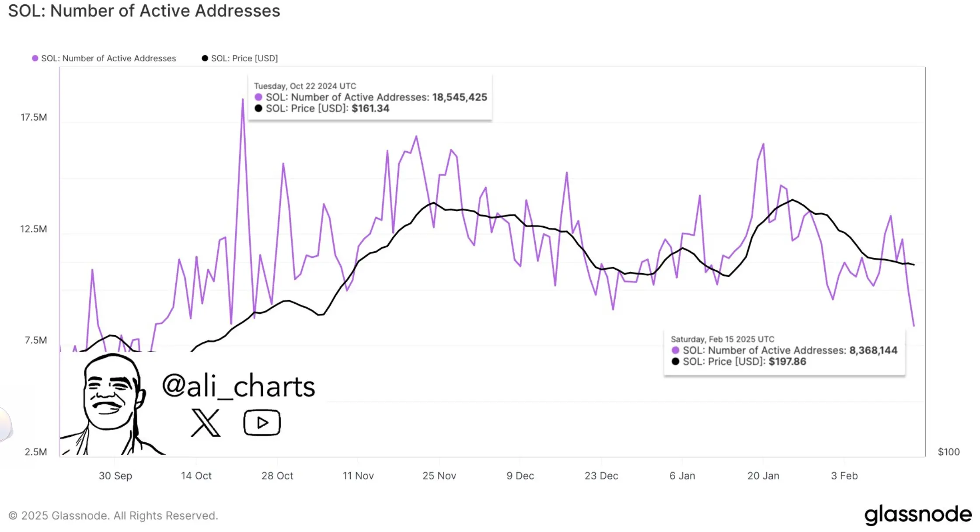Click the 28 Oct x-axis label
The height and width of the screenshot is (532, 980).
[x=277, y=476]
